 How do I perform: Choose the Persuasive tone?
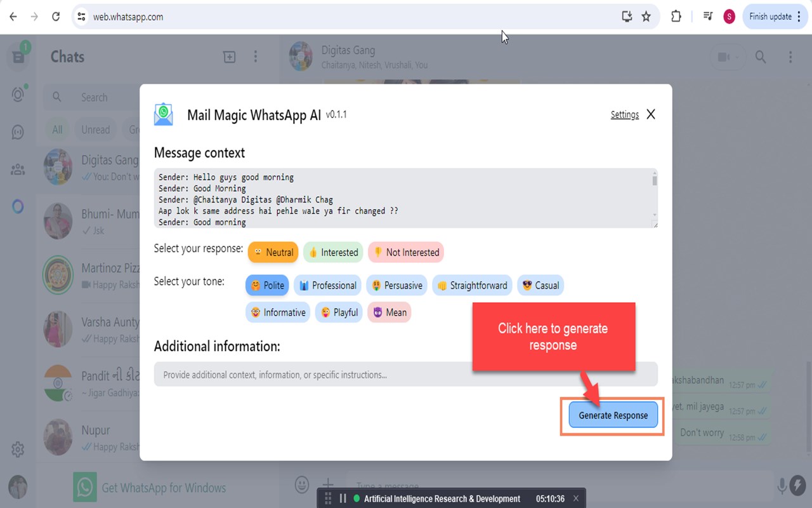tap(396, 285)
